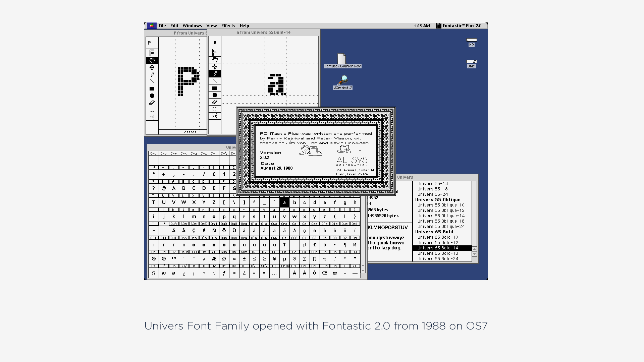Click the Univers 65 Bold family heading

coord(434,232)
